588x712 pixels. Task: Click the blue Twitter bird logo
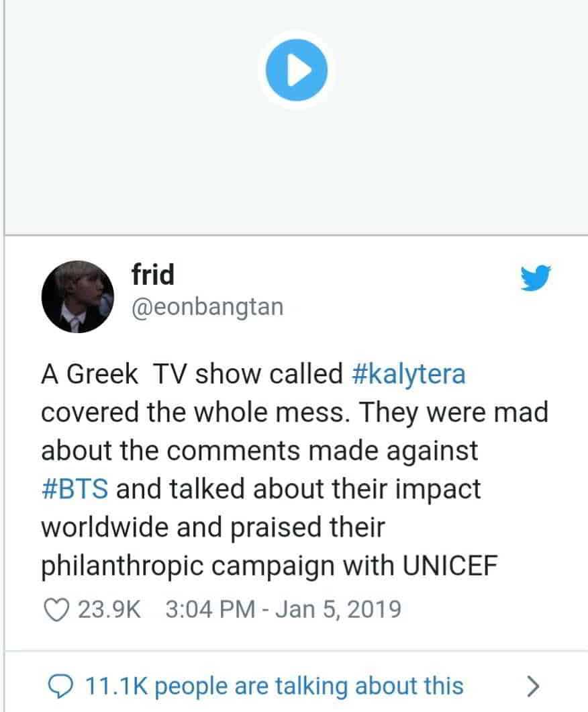pos(536,278)
